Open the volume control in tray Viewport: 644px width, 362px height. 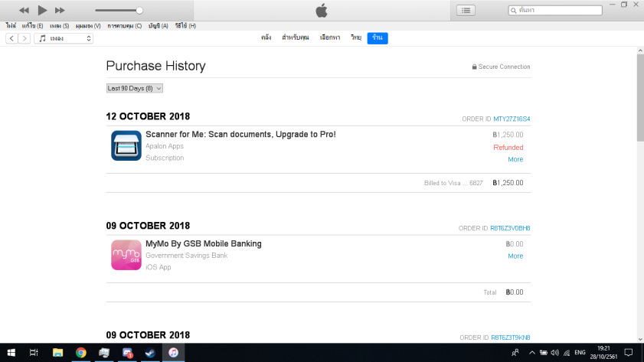555,353
